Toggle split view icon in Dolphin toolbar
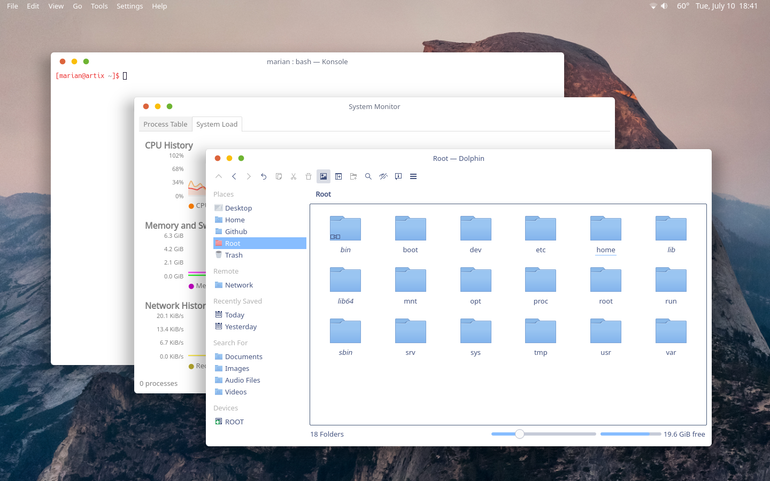Viewport: 770px width, 481px height. 338,176
